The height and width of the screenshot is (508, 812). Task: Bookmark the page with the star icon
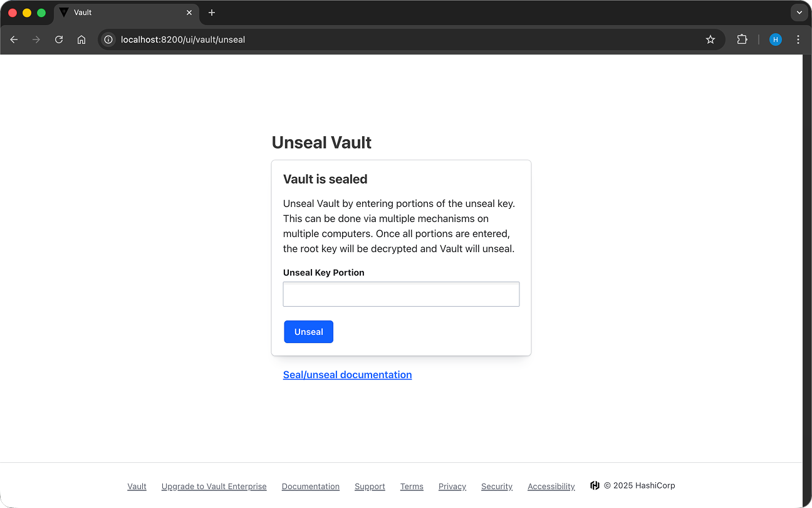point(710,39)
